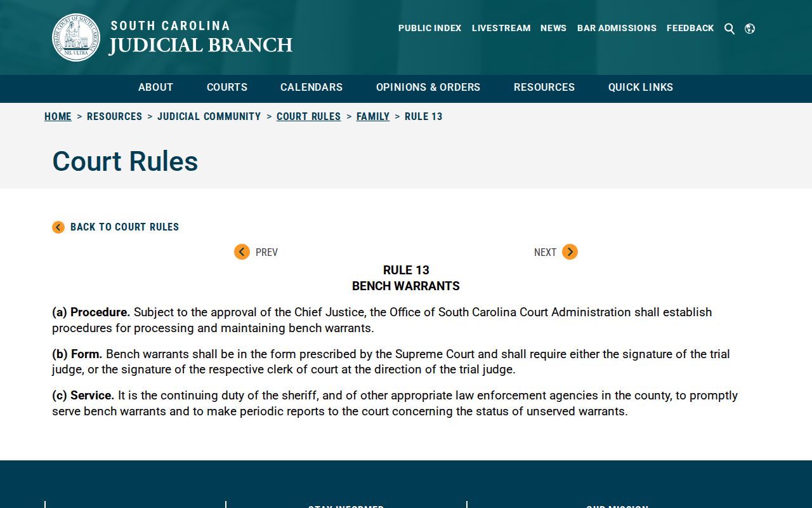The image size is (812, 508).
Task: Open the QUICK LINKS menu
Action: pyautogui.click(x=641, y=88)
